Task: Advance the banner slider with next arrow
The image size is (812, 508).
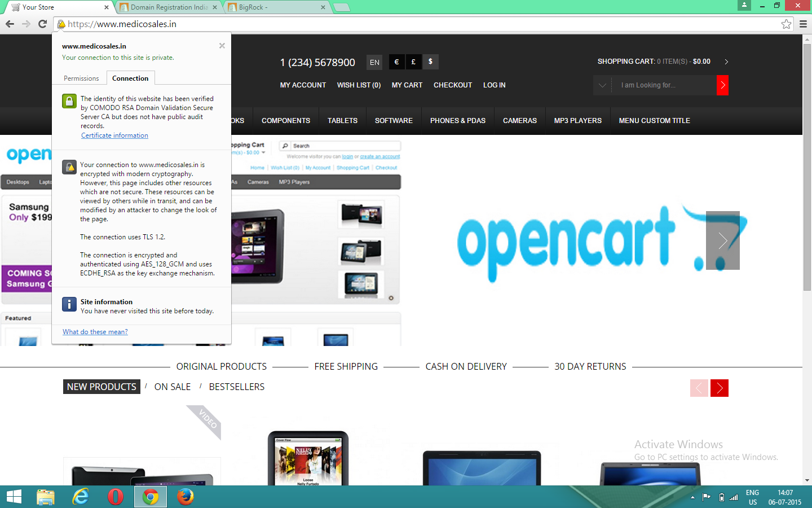Action: pyautogui.click(x=723, y=240)
